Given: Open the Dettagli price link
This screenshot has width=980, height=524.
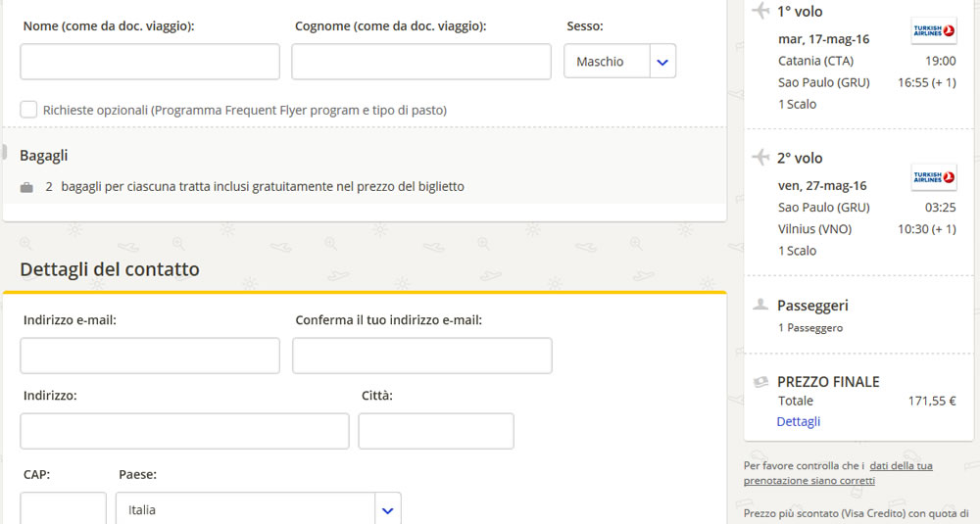Looking at the screenshot, I should tap(798, 421).
